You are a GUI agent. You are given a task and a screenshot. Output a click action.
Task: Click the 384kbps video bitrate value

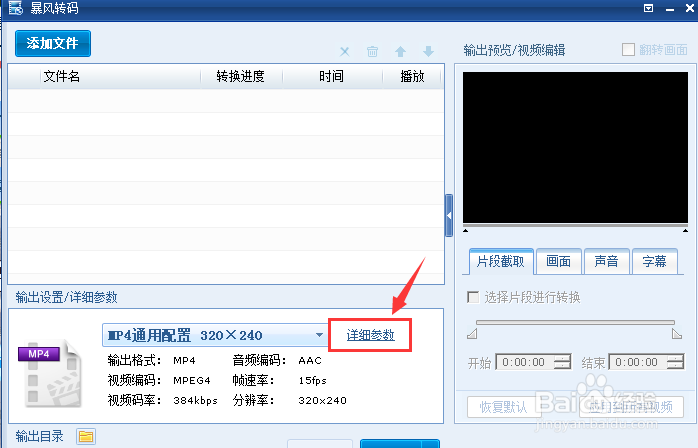tap(195, 400)
